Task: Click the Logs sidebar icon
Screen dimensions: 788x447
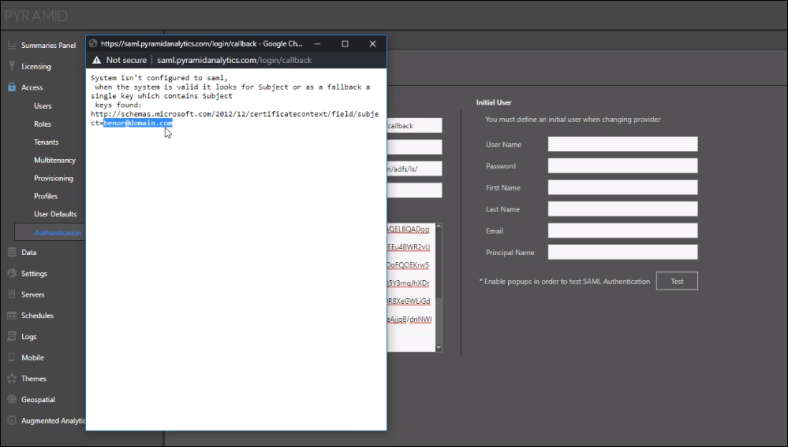Action: pos(12,336)
